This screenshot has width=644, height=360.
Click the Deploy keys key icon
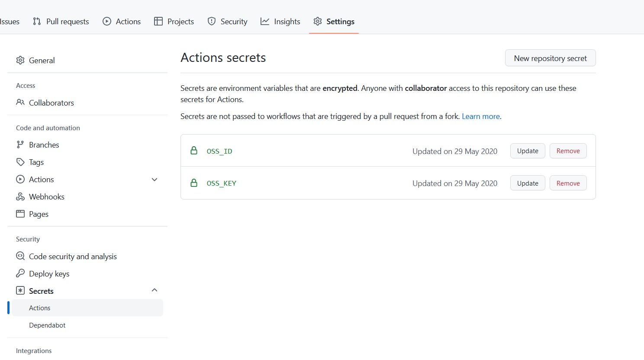(20, 273)
